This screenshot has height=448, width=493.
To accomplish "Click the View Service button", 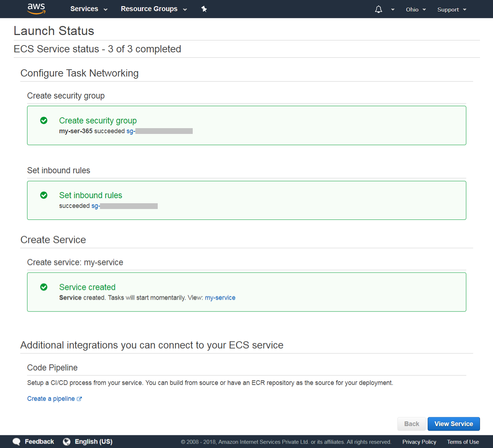I will (x=454, y=424).
